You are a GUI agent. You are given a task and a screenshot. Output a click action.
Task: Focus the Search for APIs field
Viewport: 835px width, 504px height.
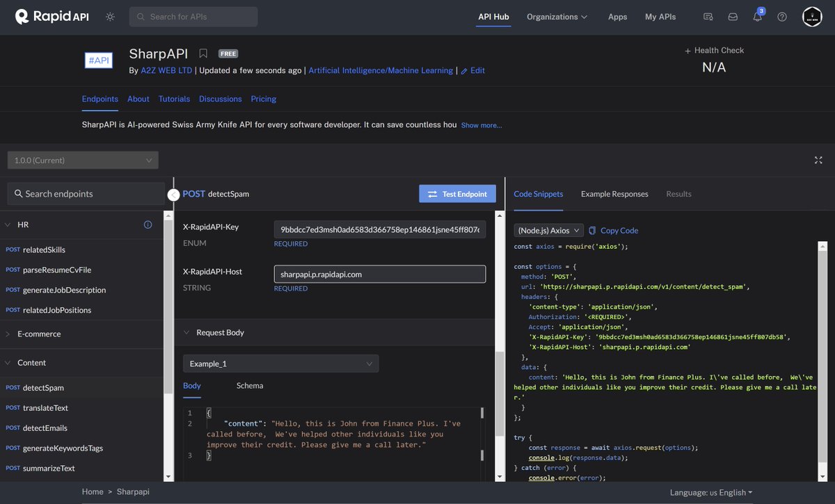(x=193, y=17)
